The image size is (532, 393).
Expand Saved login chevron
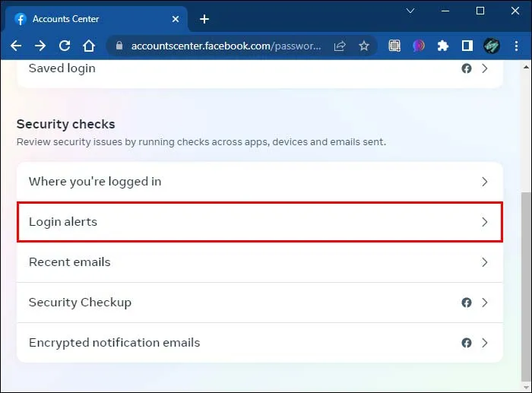coord(485,68)
